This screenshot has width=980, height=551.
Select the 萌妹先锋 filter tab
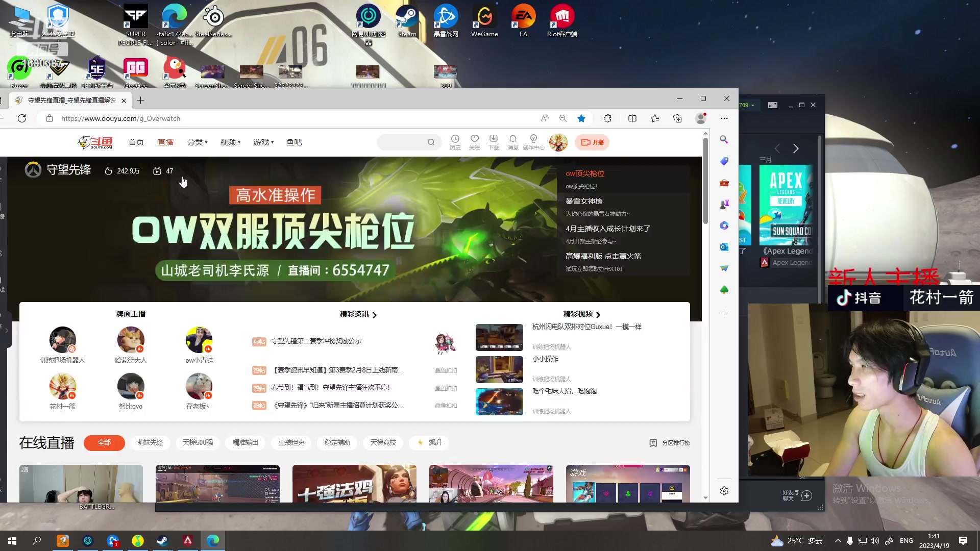150,442
